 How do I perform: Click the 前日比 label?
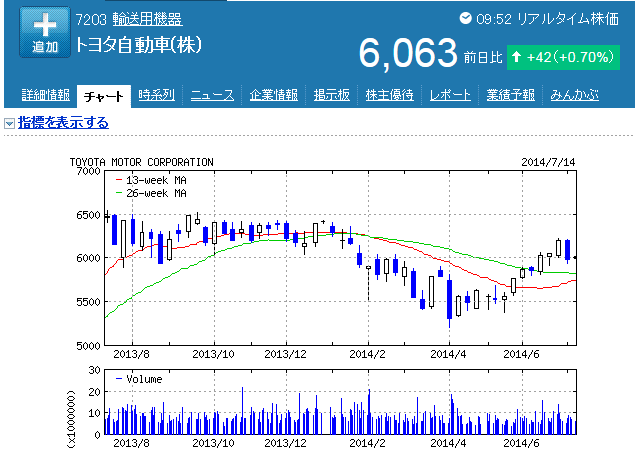483,57
